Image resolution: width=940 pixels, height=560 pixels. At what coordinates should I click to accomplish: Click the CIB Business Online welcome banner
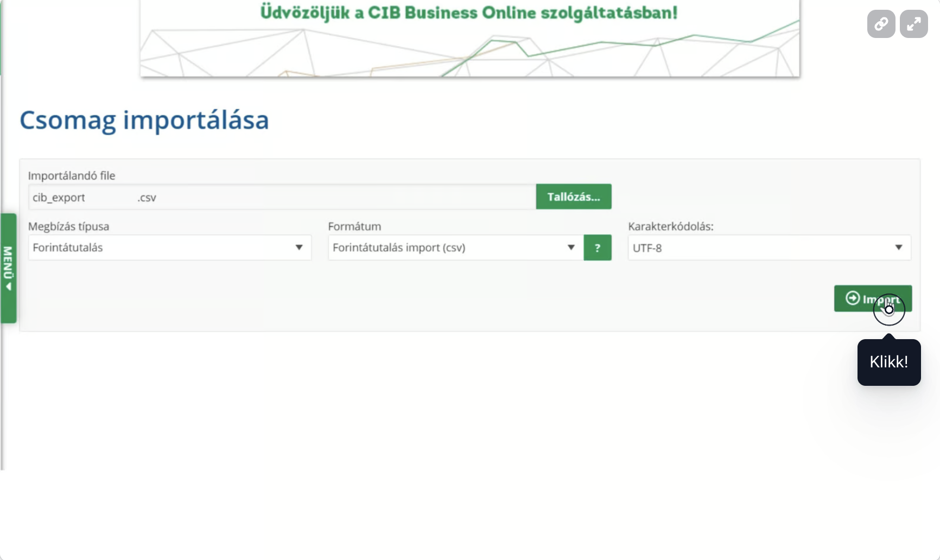click(x=470, y=38)
